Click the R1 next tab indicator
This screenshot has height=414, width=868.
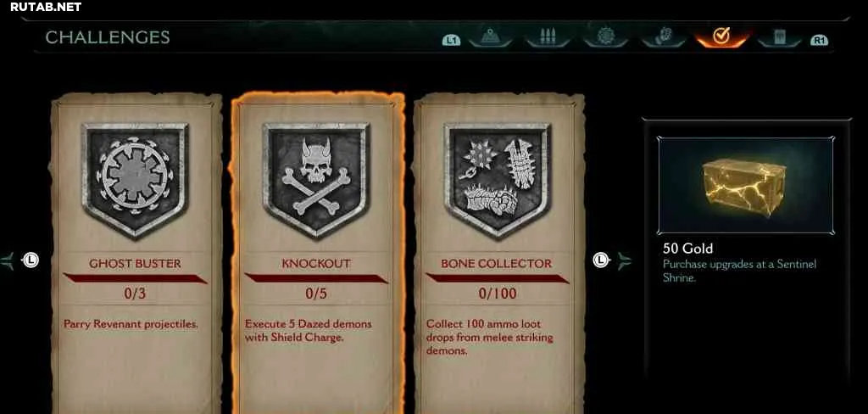(x=819, y=41)
